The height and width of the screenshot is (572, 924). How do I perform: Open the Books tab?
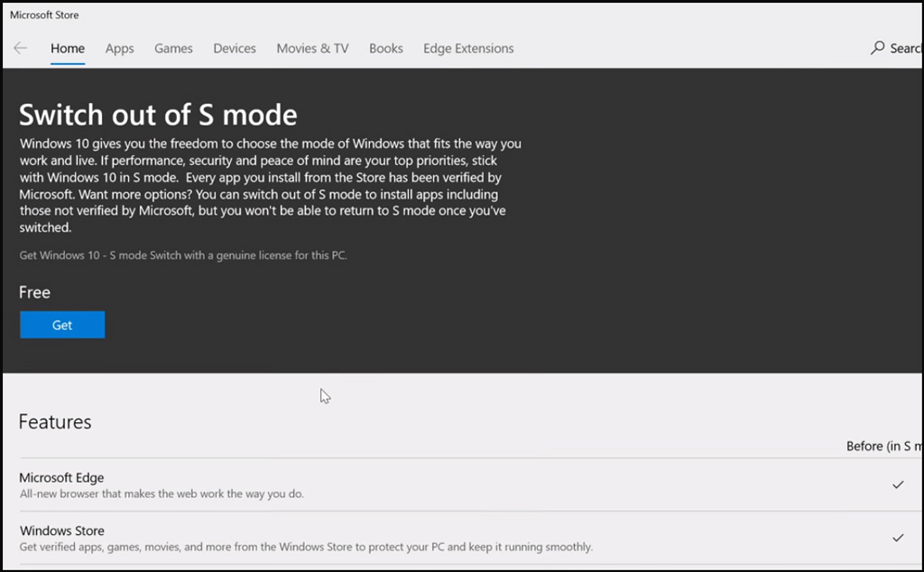point(386,49)
